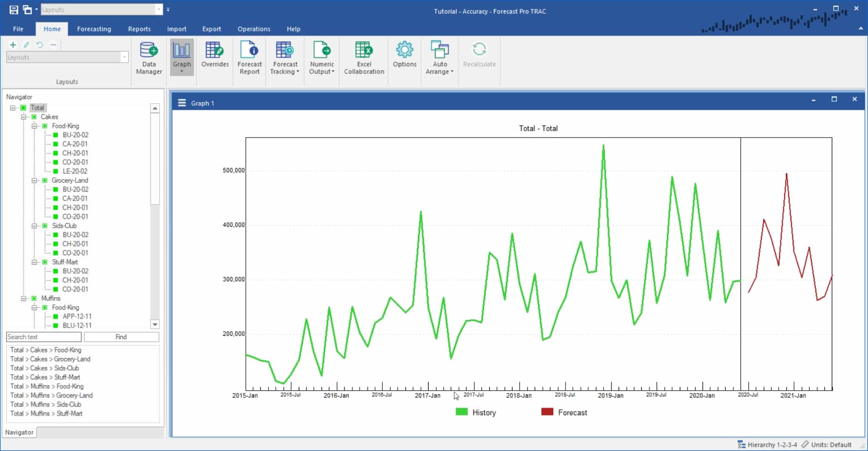The height and width of the screenshot is (451, 868).
Task: Open the Data Manager
Action: pos(148,57)
